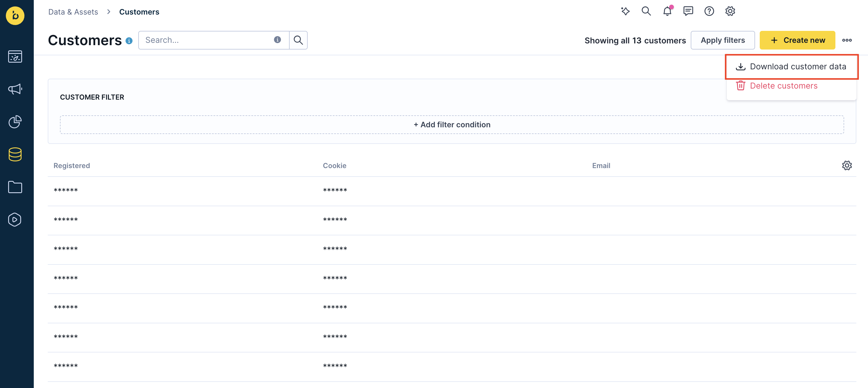Viewport: 868px width, 388px height.
Task: Click the global search magnifier in header
Action: (646, 11)
